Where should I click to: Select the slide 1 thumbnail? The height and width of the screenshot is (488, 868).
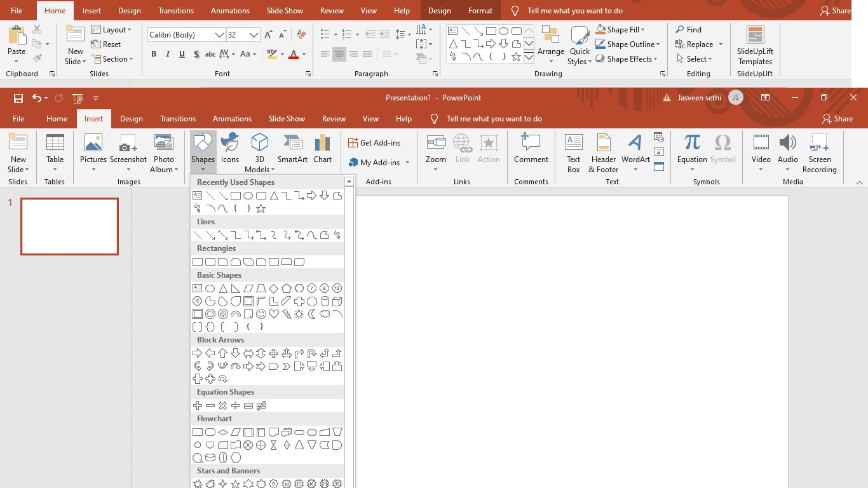[x=69, y=226]
